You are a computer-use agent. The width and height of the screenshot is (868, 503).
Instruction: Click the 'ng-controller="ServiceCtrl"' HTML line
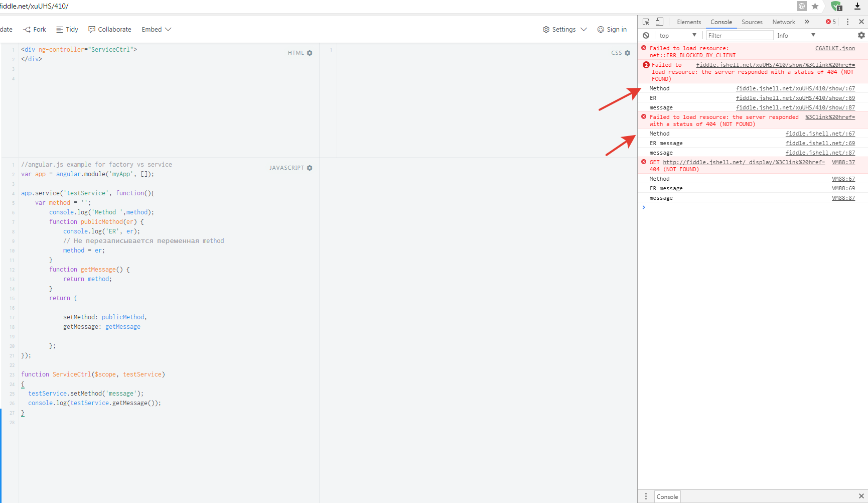79,50
